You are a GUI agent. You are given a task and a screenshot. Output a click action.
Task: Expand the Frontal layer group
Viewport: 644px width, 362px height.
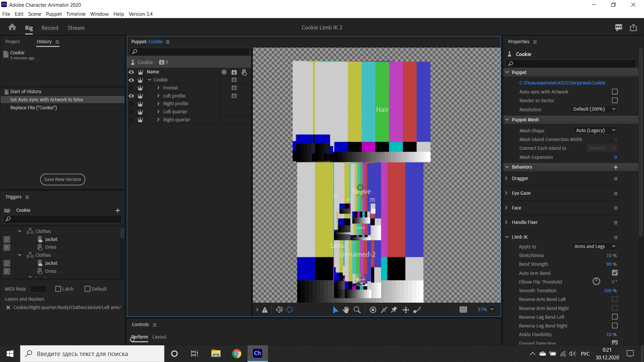pos(158,88)
